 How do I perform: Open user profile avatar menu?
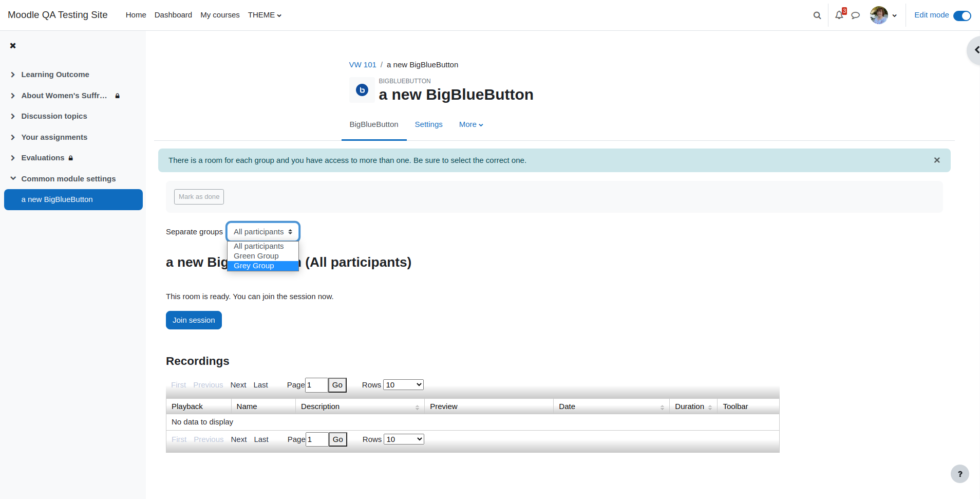[883, 15]
